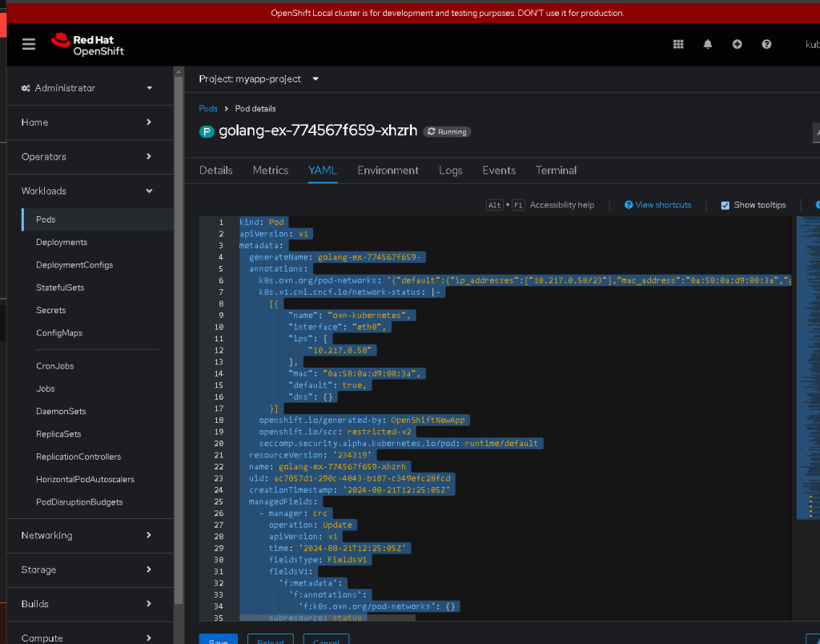The height and width of the screenshot is (644, 820).
Task: Click the uid line in YAML
Action: click(x=349, y=479)
